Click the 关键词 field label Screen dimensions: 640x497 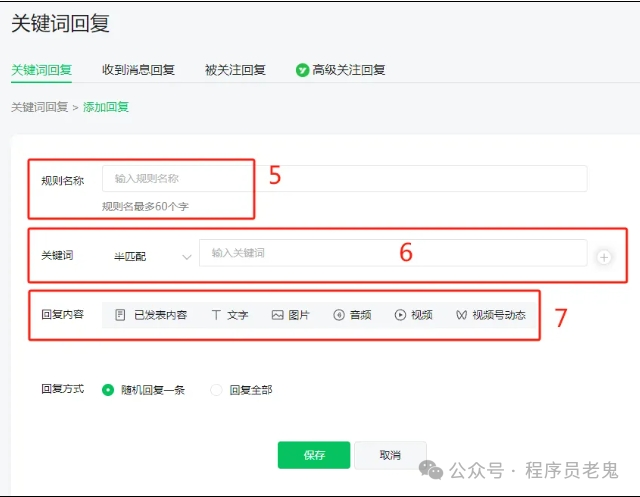(x=57, y=255)
